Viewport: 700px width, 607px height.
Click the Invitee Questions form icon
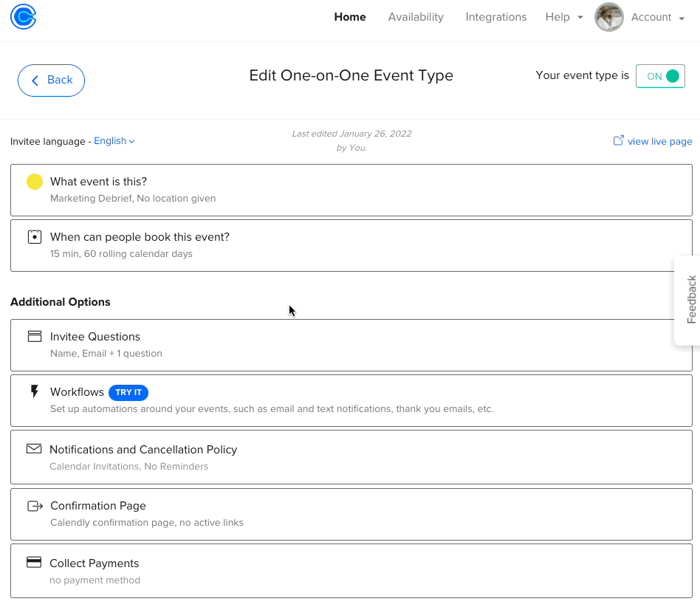tap(34, 336)
